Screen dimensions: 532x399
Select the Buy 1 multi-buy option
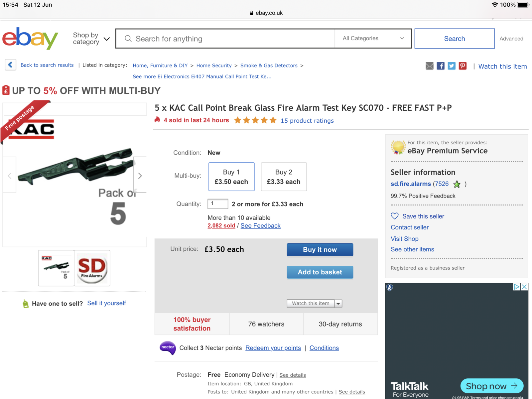tap(231, 177)
